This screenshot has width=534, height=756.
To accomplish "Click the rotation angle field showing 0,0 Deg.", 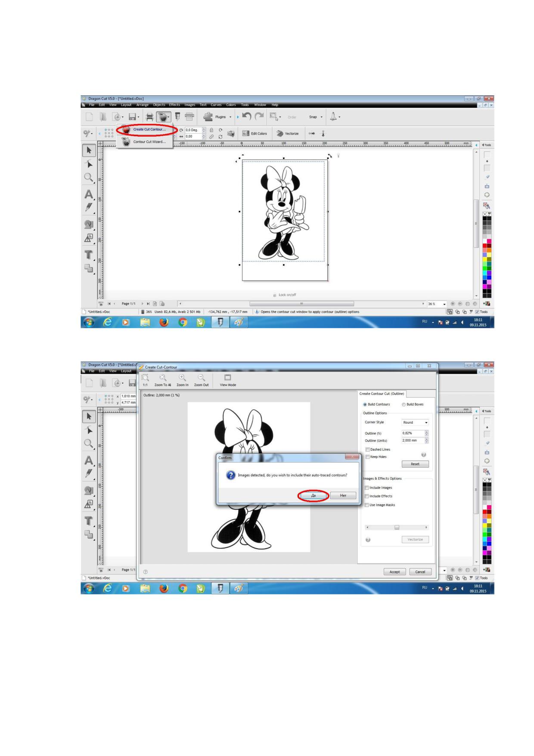I will (192, 130).
